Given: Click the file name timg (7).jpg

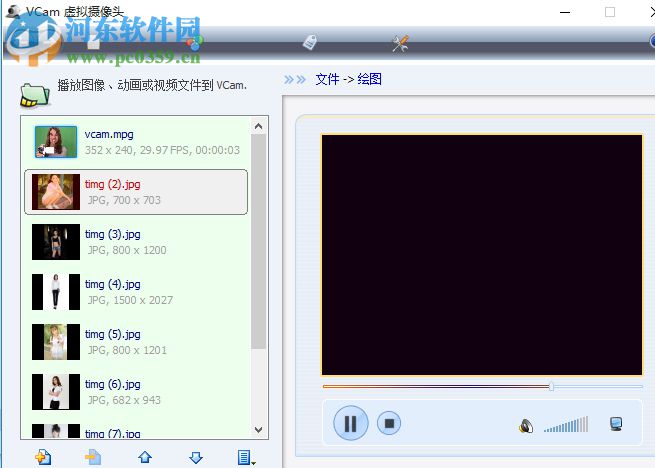Looking at the screenshot, I should (113, 434).
